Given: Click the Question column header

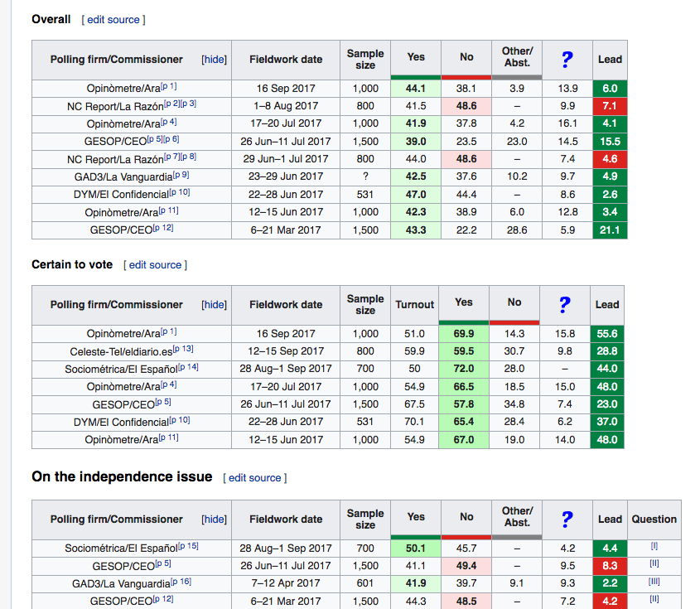Looking at the screenshot, I should (654, 519).
